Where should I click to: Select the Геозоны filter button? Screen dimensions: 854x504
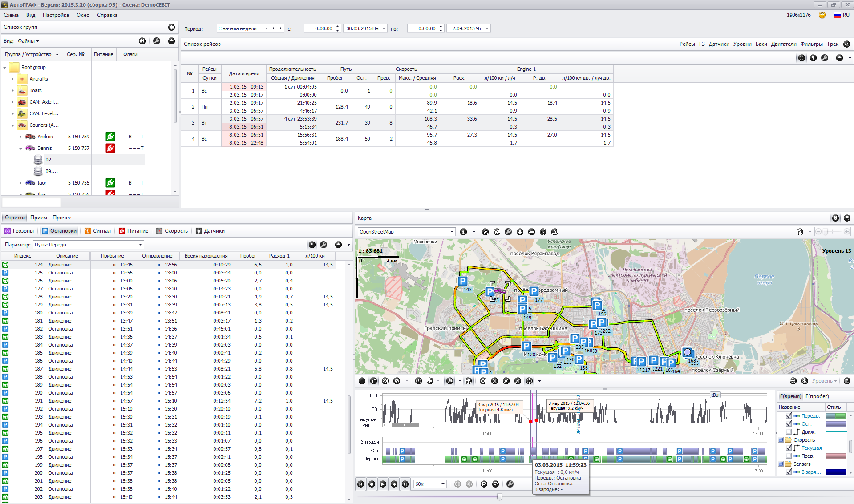point(19,231)
